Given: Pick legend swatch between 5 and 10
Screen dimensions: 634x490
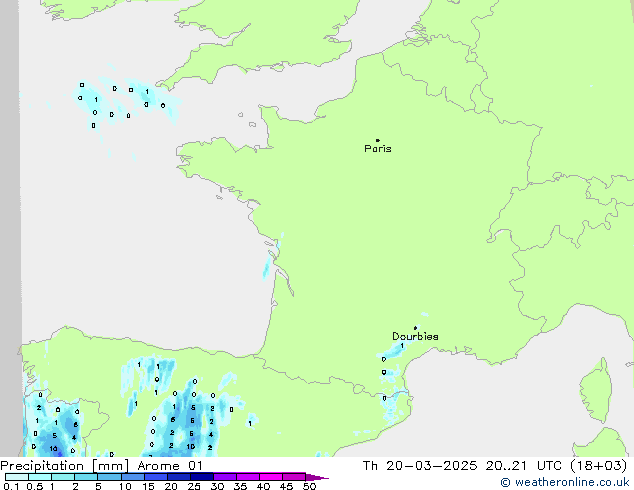Looking at the screenshot, I should pos(109,477).
